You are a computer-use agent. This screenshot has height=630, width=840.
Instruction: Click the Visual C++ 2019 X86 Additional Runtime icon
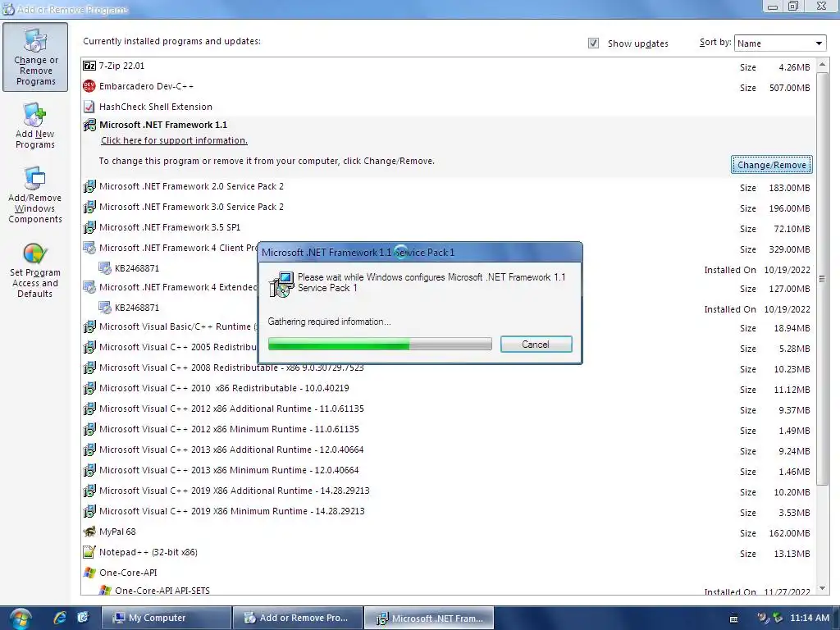[89, 491]
